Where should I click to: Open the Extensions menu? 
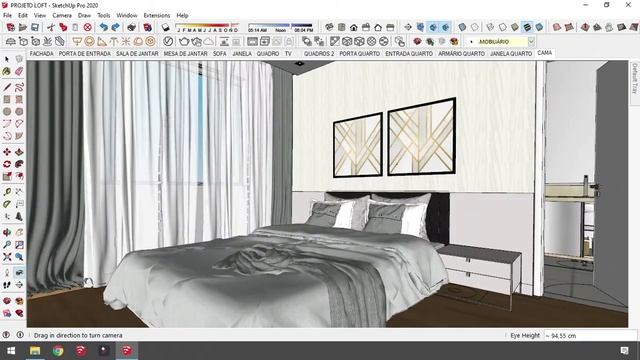click(157, 15)
